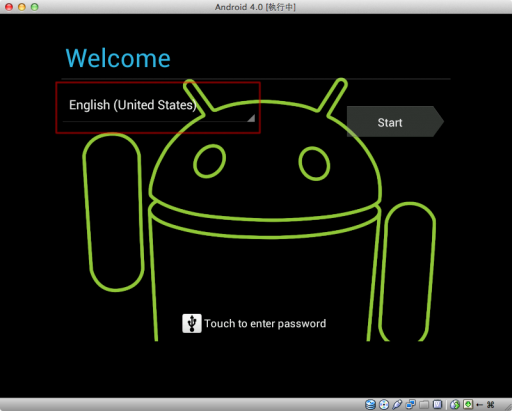Click the 'Touch to enter password' text
The height and width of the screenshot is (411, 512).
265,324
